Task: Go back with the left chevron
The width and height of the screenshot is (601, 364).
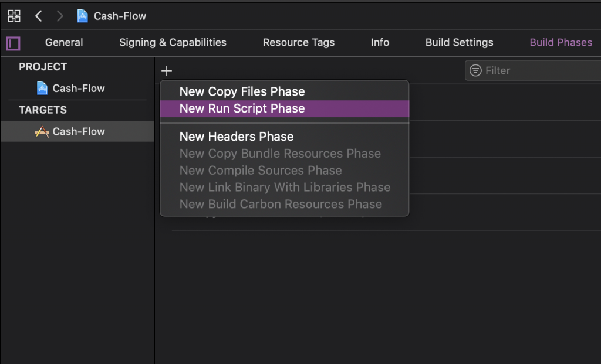Action: (39, 16)
